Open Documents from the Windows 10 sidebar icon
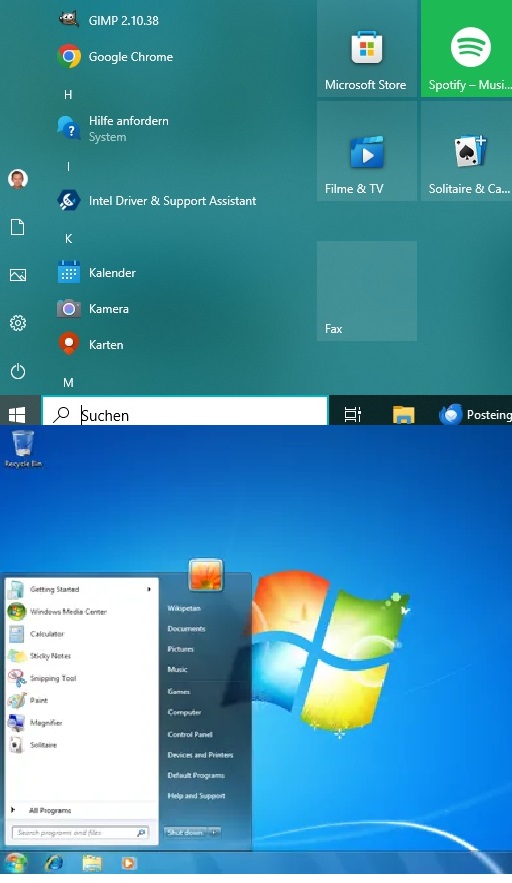Viewport: 512px width, 883px height. (18, 228)
